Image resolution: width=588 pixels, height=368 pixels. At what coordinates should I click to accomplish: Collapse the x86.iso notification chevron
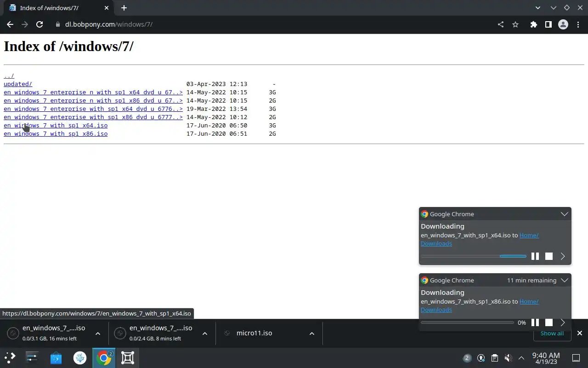coord(565,280)
